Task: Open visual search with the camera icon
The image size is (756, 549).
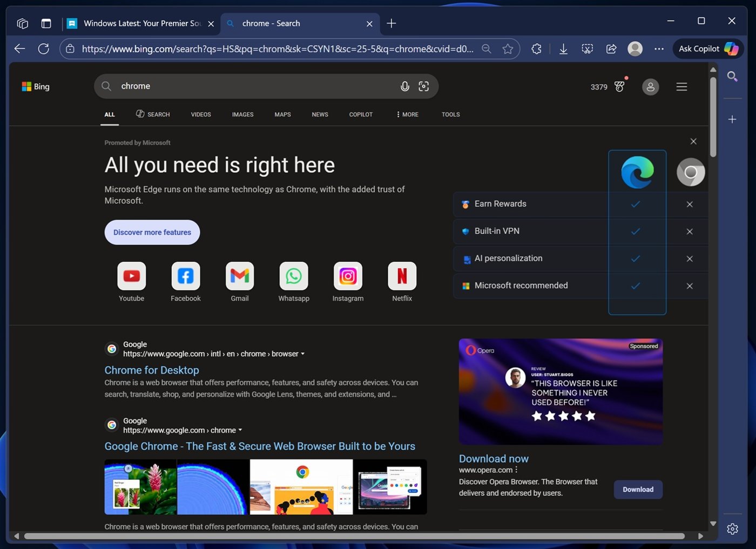Action: pyautogui.click(x=423, y=86)
